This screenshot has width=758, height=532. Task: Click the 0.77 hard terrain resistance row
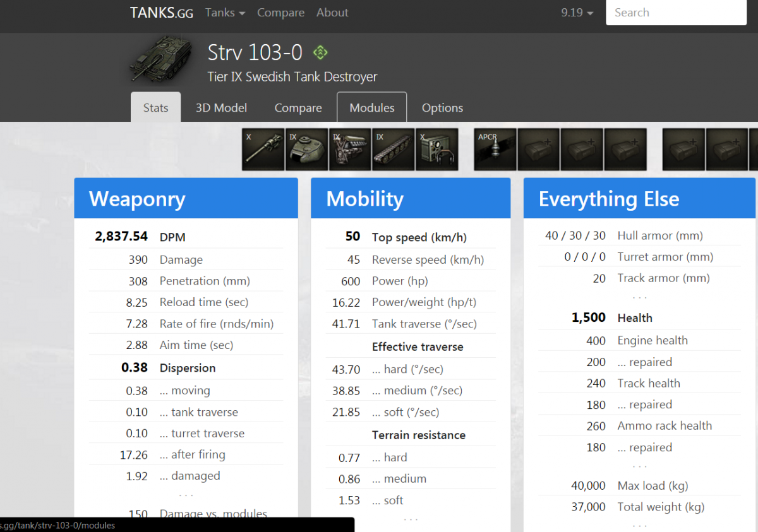pos(411,458)
